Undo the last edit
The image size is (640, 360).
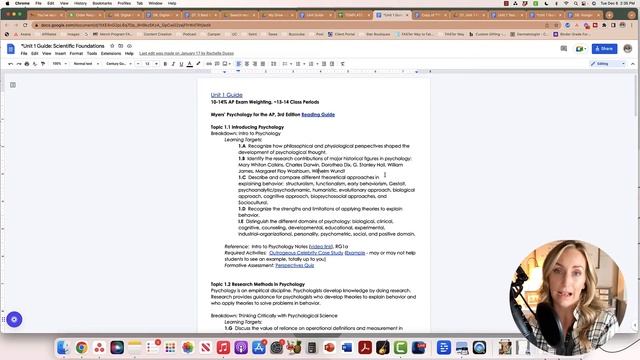(x=11, y=64)
